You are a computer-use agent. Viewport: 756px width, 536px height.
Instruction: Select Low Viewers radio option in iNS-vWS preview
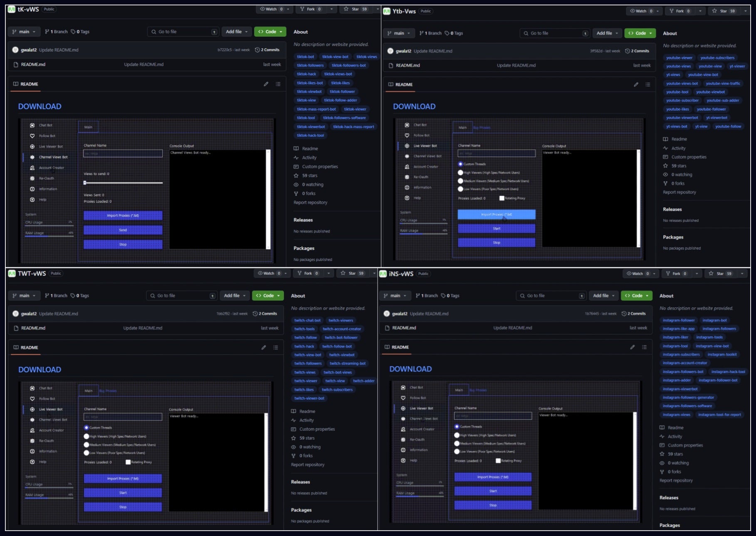457,451
